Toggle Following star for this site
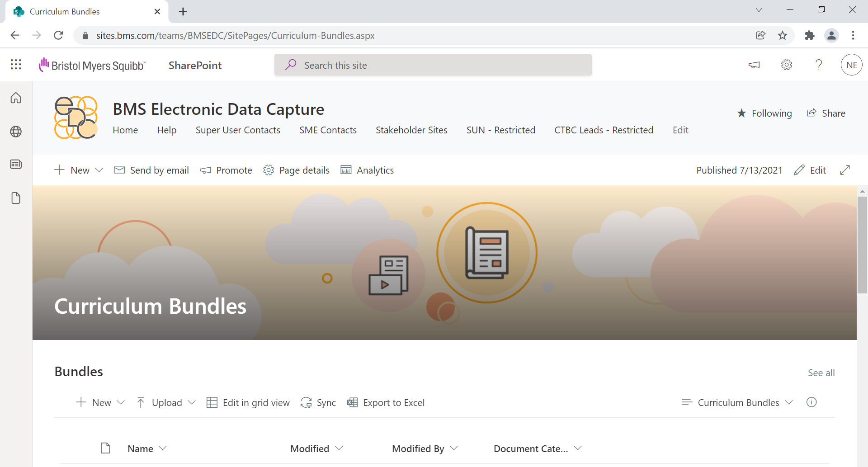Image resolution: width=868 pixels, height=467 pixels. 764,113
